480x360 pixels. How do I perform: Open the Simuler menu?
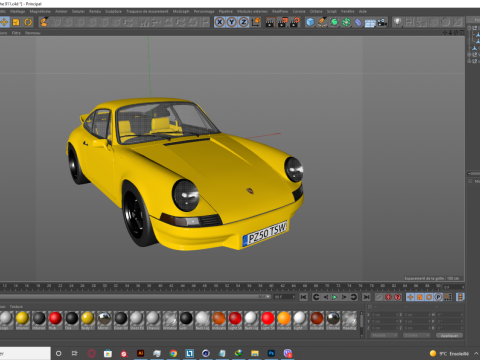[78, 11]
